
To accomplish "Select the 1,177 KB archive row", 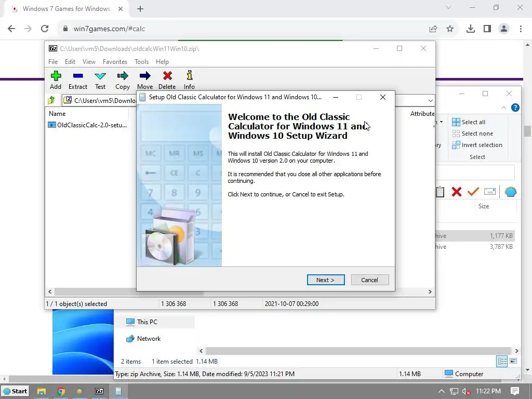I will [x=475, y=236].
